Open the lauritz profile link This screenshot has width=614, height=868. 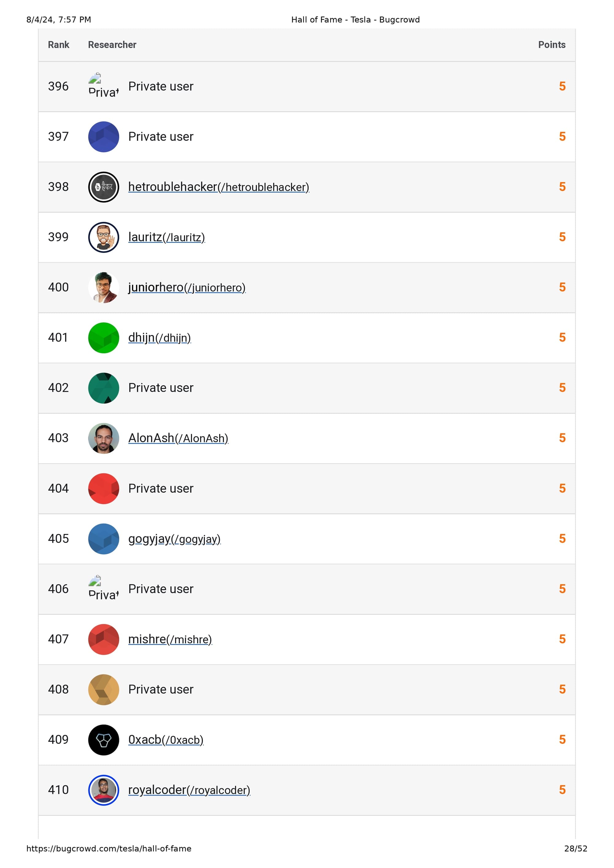coord(166,237)
